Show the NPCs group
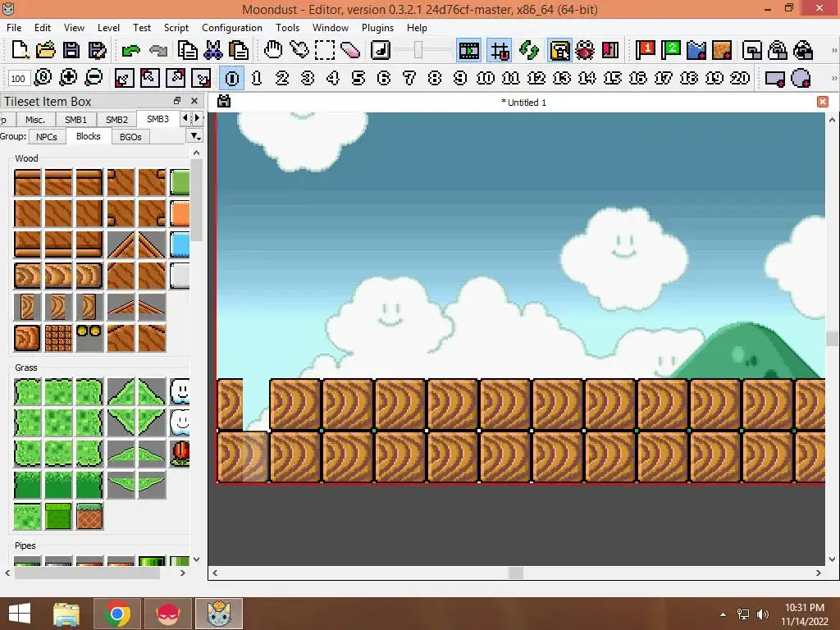 47,137
